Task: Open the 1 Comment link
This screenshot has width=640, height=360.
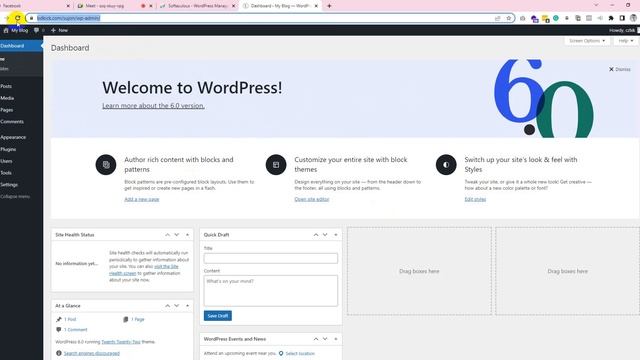Action: coord(76,330)
